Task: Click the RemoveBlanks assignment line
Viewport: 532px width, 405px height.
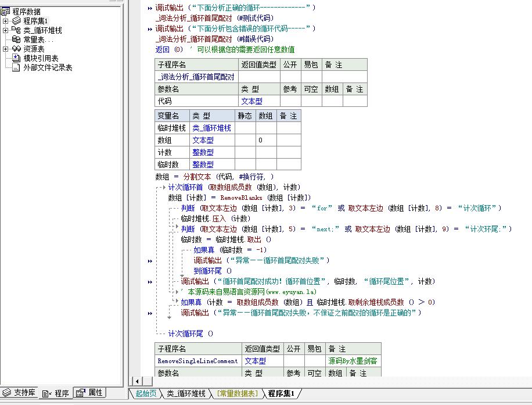Action: pyautogui.click(x=239, y=198)
